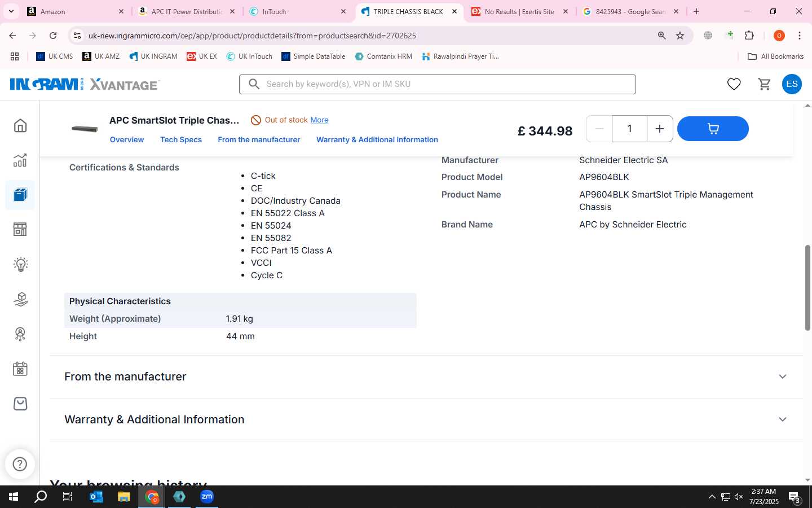
Task: Open UK CMS bookmark
Action: coord(55,56)
